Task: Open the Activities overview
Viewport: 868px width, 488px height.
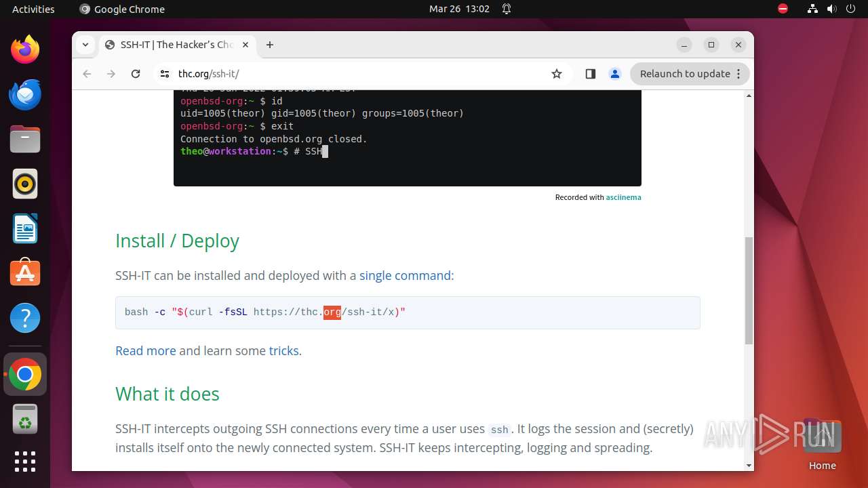Action: [x=33, y=9]
